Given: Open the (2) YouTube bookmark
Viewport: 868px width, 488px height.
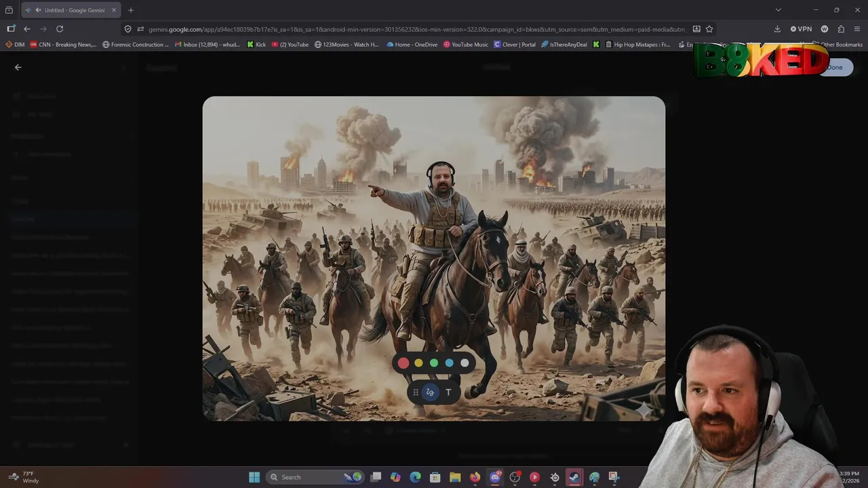Looking at the screenshot, I should pyautogui.click(x=290, y=45).
